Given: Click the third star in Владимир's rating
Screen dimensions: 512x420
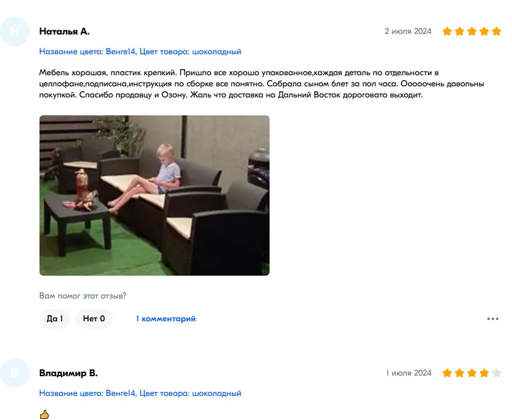Looking at the screenshot, I should [x=472, y=373].
